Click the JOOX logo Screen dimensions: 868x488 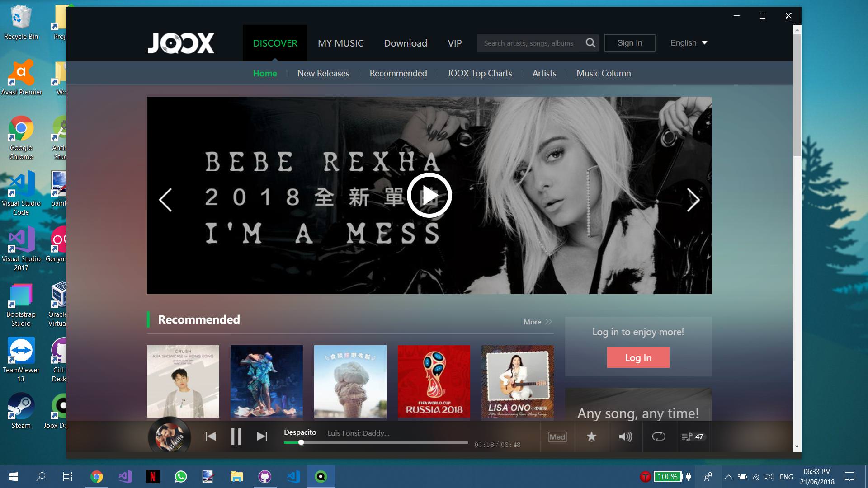(181, 43)
